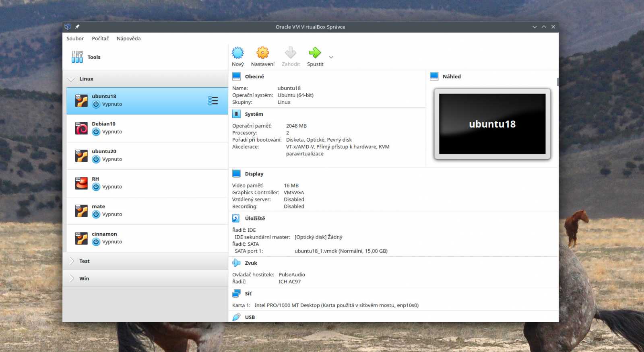644x352 pixels.
Task: Open the Systém settings heading
Action: tap(254, 114)
